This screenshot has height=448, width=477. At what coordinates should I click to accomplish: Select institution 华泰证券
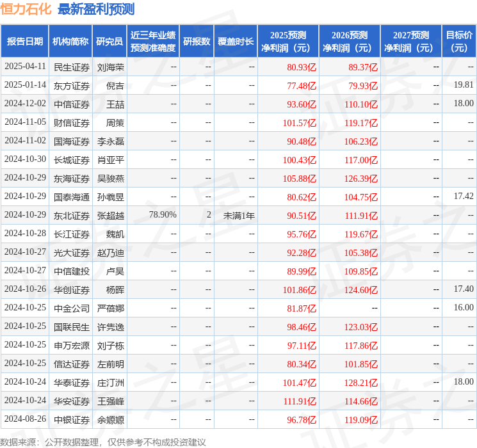(x=72, y=383)
